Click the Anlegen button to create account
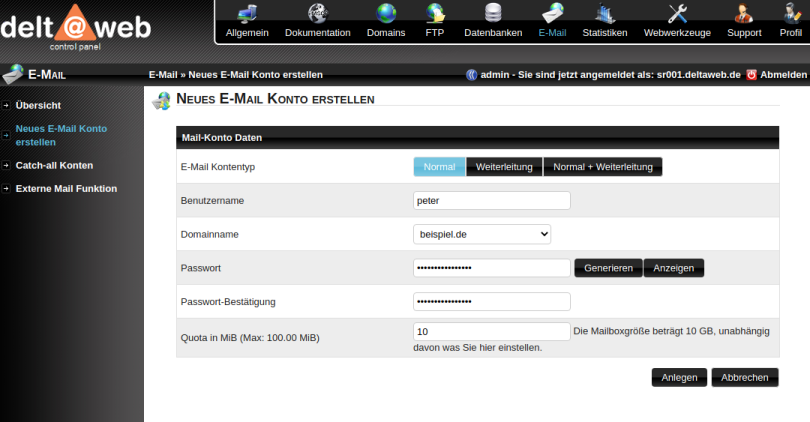The image size is (810, 422). click(x=680, y=377)
